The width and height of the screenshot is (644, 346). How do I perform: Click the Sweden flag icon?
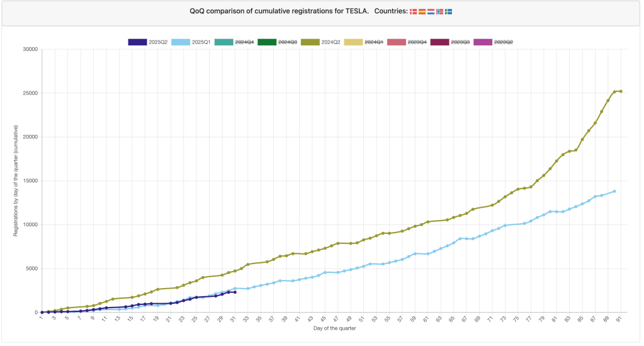pyautogui.click(x=449, y=11)
